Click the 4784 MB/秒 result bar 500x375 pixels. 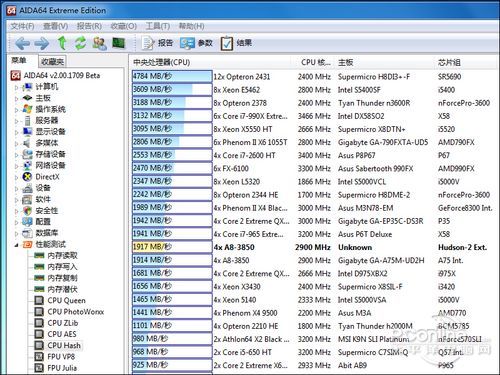tap(172, 76)
